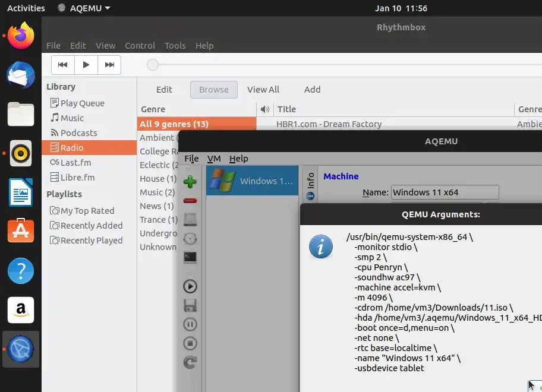Open Recently Added playlist
The height and width of the screenshot is (392, 542).
89,225
